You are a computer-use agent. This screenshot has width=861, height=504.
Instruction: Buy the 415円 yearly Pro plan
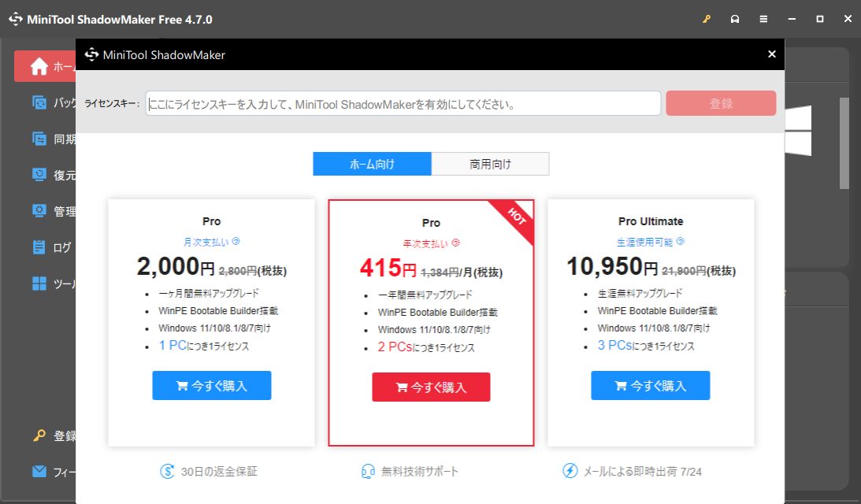click(x=431, y=387)
